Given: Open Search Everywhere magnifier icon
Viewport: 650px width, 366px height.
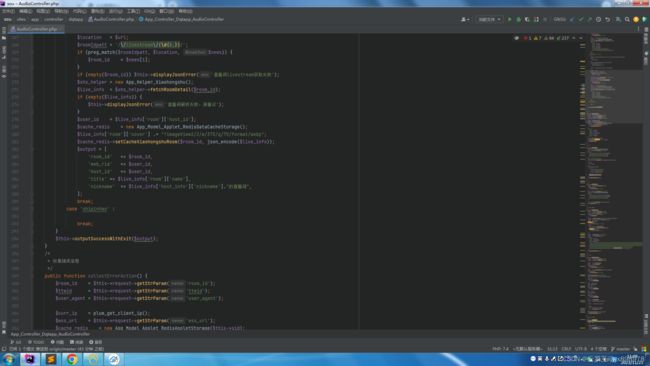Looking at the screenshot, I should click(627, 19).
